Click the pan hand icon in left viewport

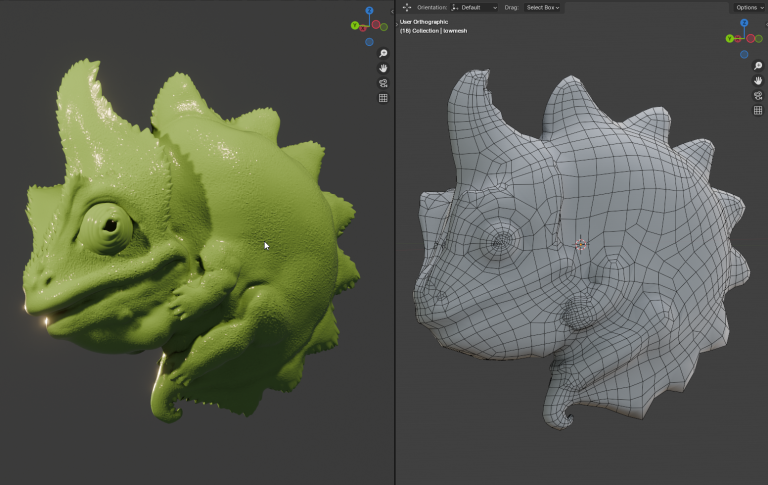point(383,68)
